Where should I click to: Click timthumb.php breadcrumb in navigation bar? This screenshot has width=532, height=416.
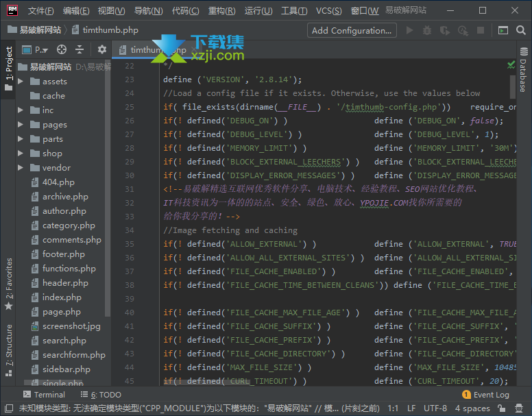105,30
